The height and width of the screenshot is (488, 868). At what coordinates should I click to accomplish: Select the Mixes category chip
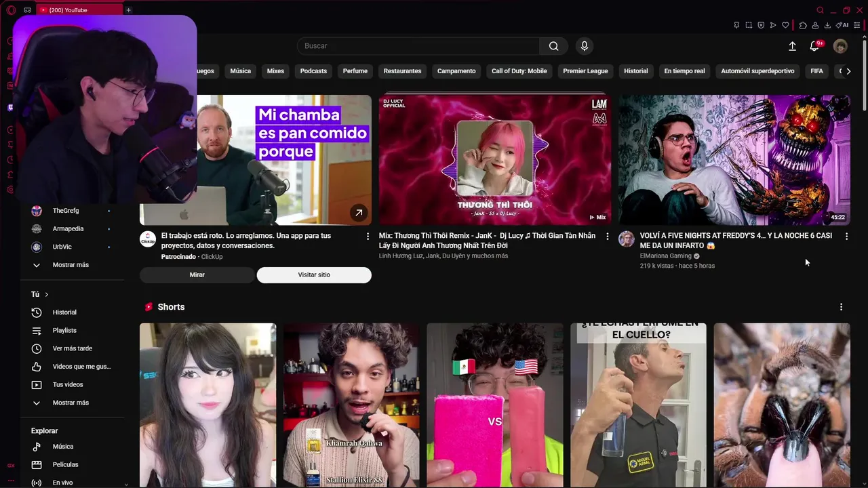[275, 71]
